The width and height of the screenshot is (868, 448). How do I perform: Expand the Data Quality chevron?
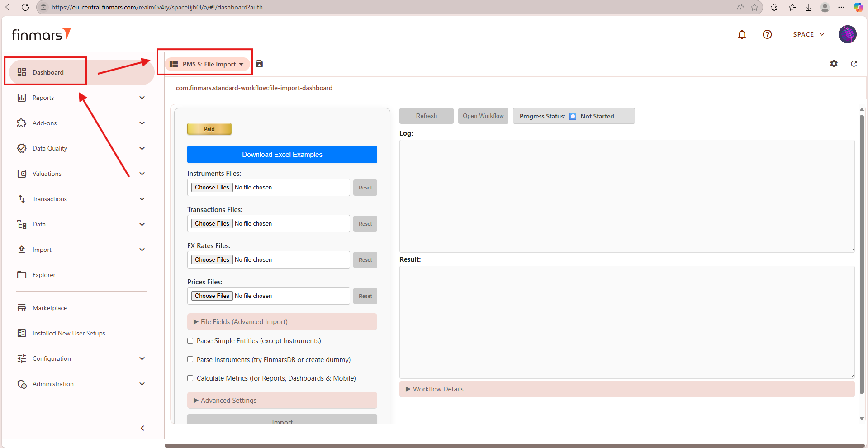pyautogui.click(x=142, y=148)
